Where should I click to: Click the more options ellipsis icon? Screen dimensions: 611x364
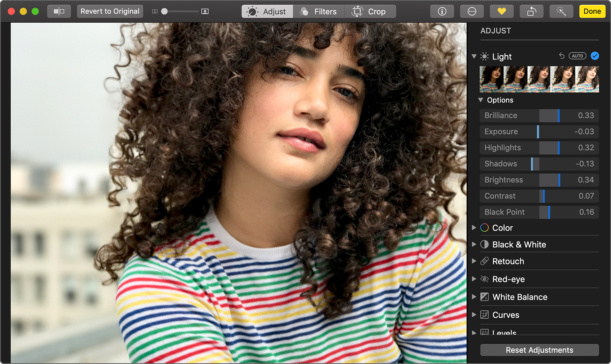coord(472,11)
